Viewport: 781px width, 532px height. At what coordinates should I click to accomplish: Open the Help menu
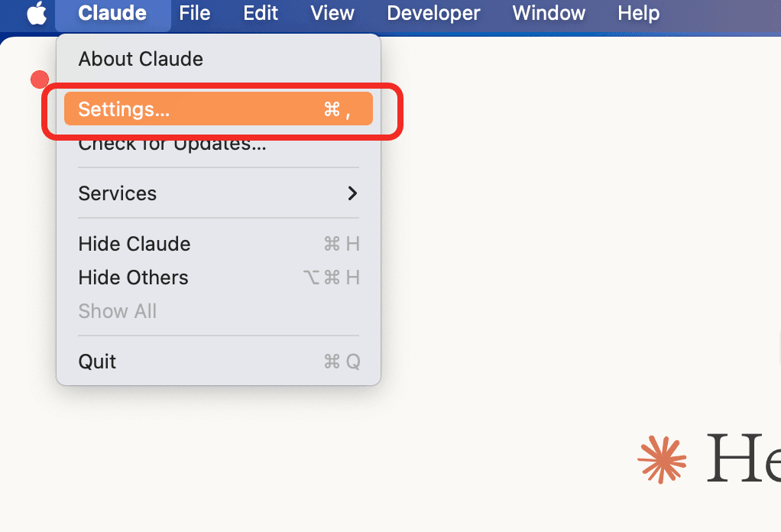(639, 13)
